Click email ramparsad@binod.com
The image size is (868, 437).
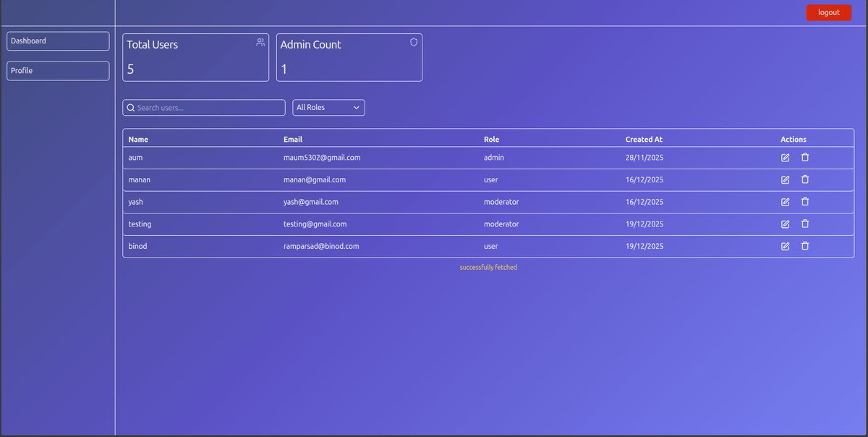pyautogui.click(x=321, y=246)
